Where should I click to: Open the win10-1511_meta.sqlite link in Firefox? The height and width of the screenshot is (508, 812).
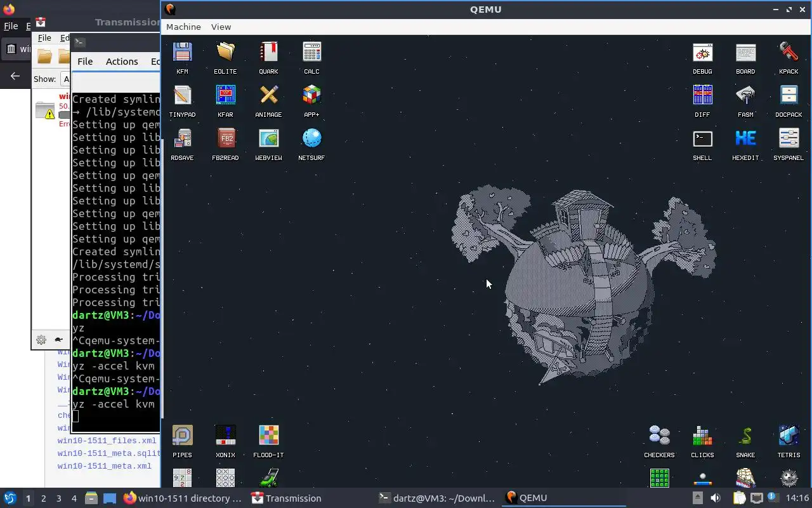click(x=108, y=453)
